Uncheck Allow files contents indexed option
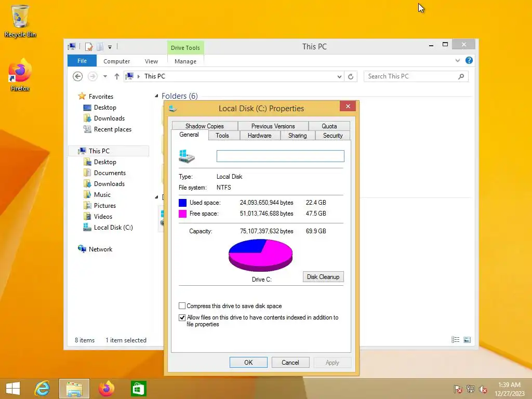 pos(182,317)
